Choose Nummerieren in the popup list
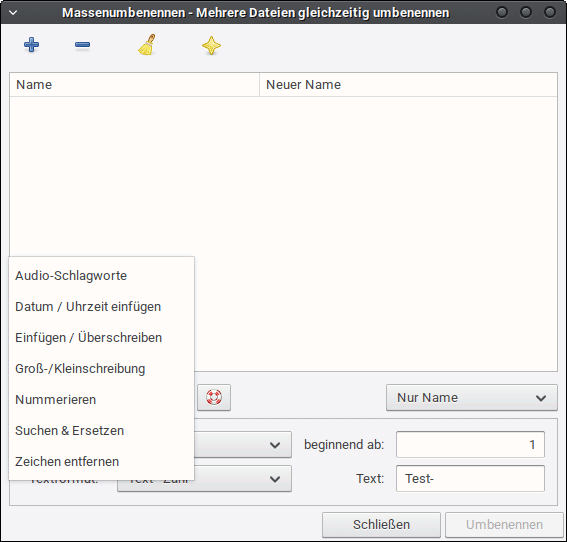The image size is (567, 542). coord(101,400)
